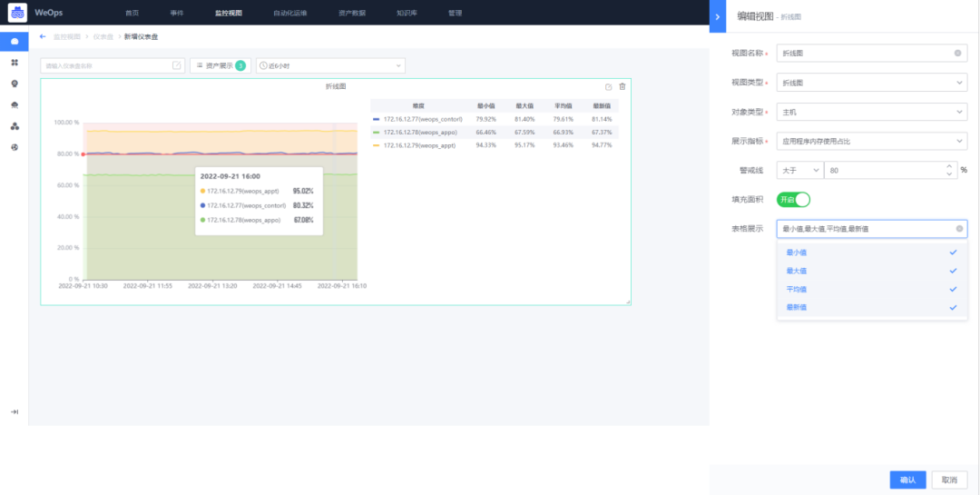Click the dashboard name input field

click(x=113, y=65)
